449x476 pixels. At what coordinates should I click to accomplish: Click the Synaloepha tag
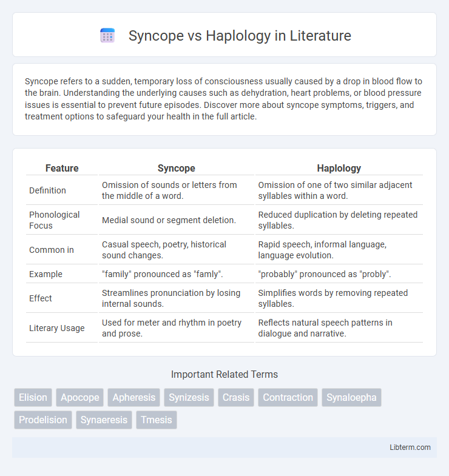[x=351, y=397]
